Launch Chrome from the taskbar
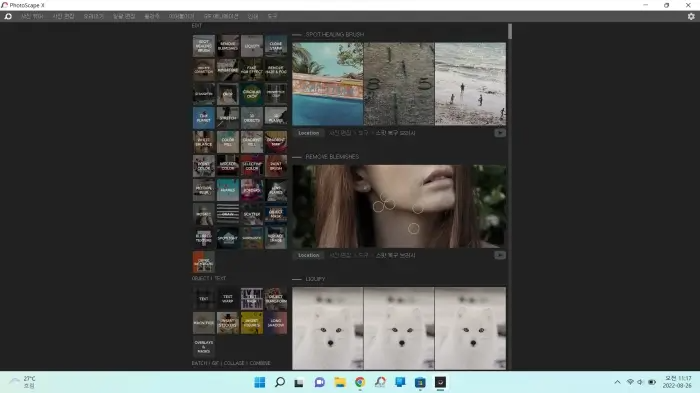Image resolution: width=700 pixels, height=393 pixels. coord(360,382)
